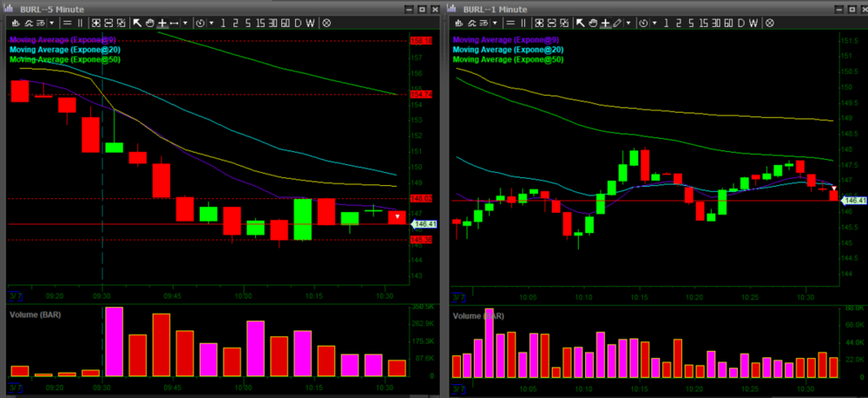Click the 146.41 price marker on 1 Minute chart

(854, 201)
